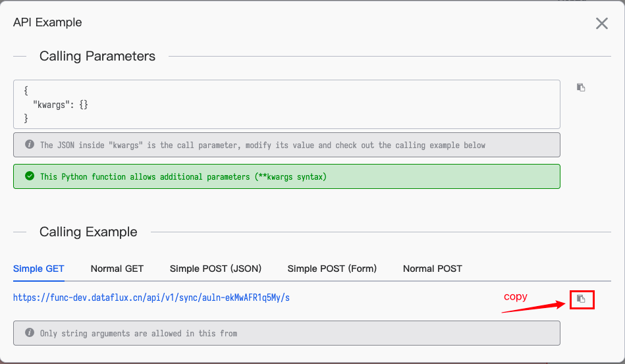625x364 pixels.
Task: Show the Simple POST (Form) example
Action: pos(332,269)
